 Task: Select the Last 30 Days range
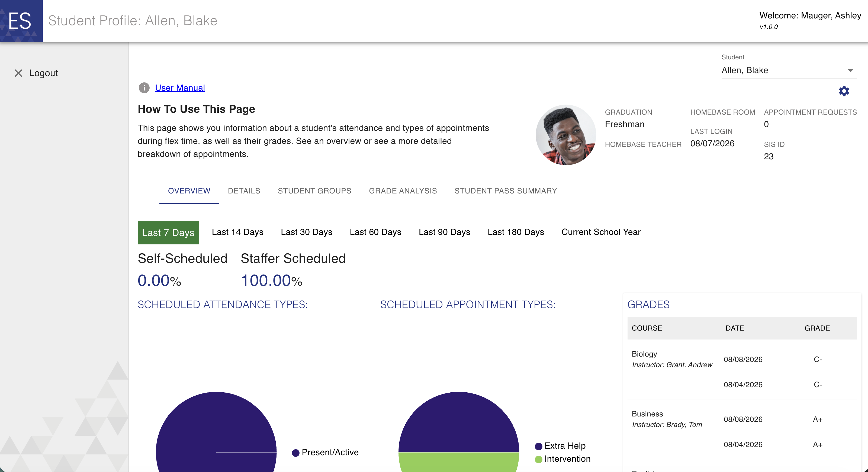point(306,232)
